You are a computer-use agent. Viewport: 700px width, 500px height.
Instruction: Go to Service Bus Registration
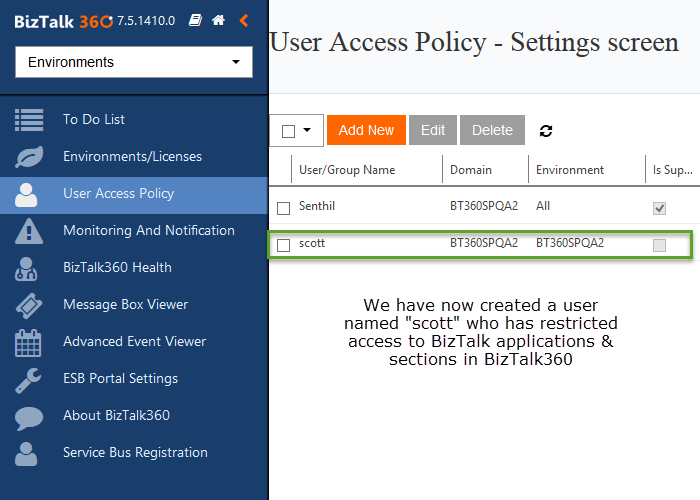(x=135, y=452)
